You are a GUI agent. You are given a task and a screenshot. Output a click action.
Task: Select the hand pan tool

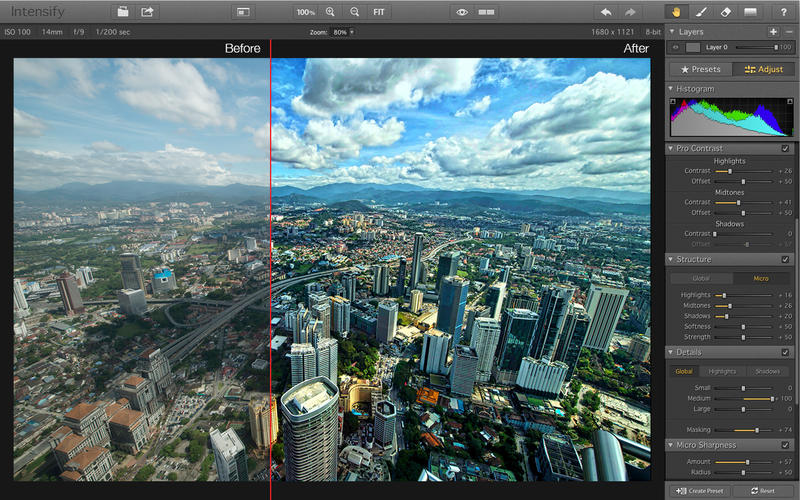point(675,12)
